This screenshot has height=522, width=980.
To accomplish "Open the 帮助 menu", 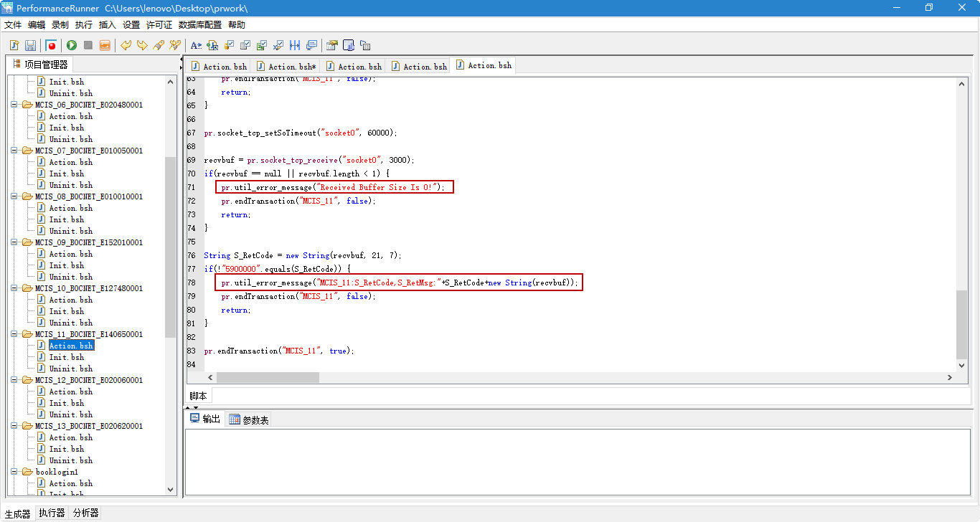I will (237, 25).
